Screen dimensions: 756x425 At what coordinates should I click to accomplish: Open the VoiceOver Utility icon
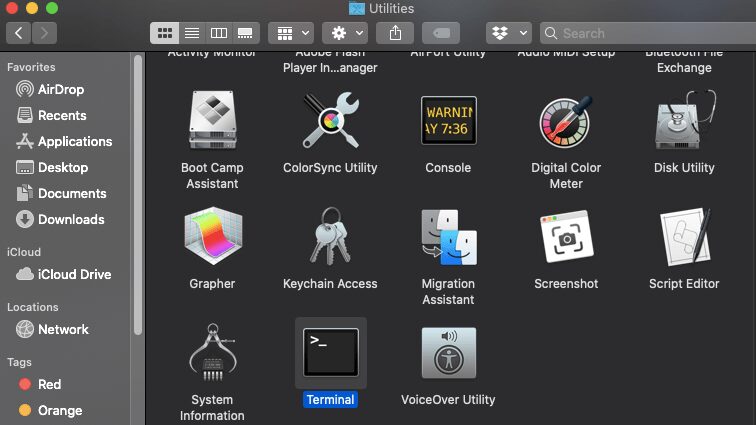point(448,353)
